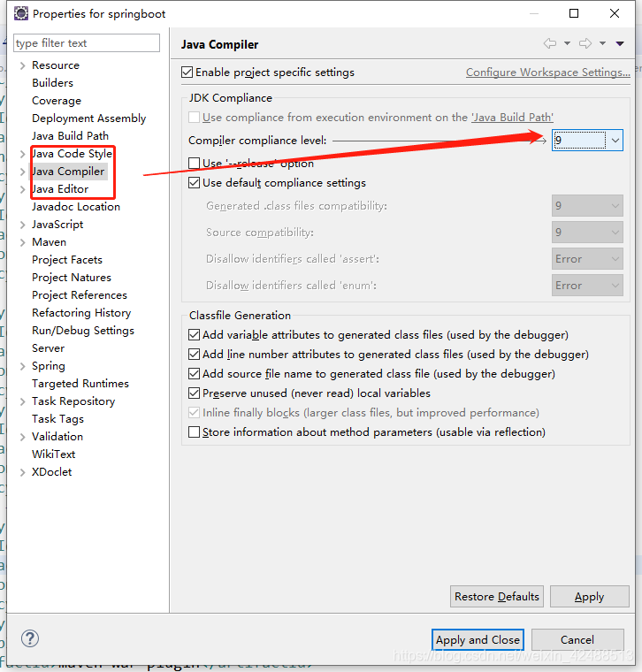Open Project Facets page

(x=67, y=260)
